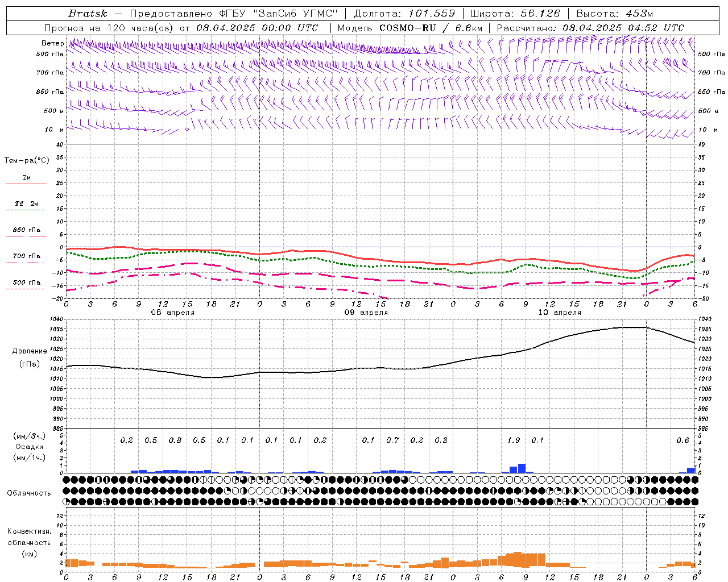The width and height of the screenshot is (728, 582).
Task: Click the "10 м" wind level label on left
Action: 54,130
